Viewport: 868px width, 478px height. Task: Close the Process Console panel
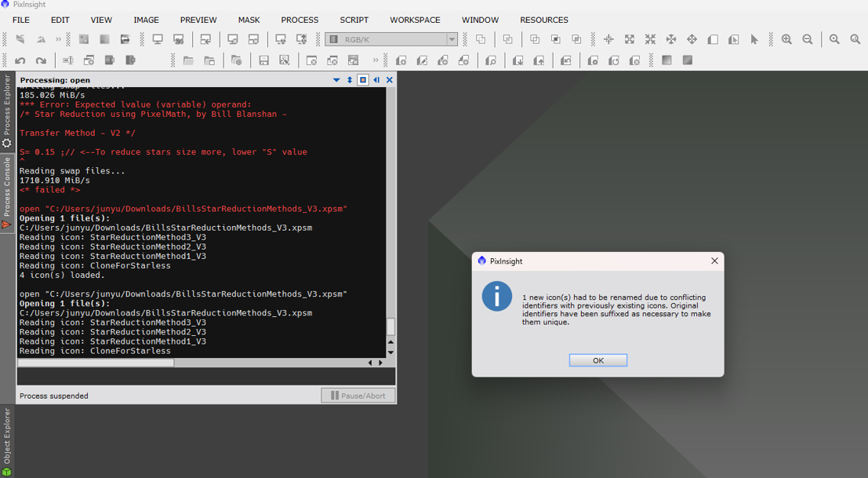390,80
